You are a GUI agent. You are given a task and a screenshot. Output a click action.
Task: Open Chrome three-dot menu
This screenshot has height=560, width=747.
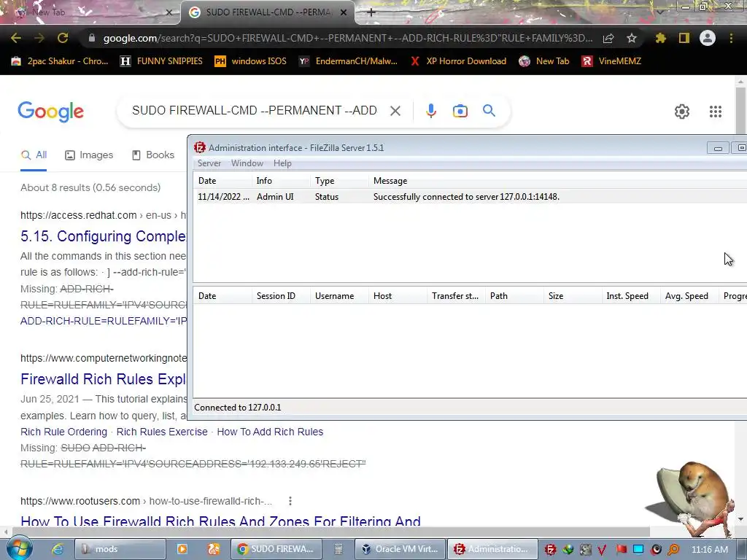[731, 38]
